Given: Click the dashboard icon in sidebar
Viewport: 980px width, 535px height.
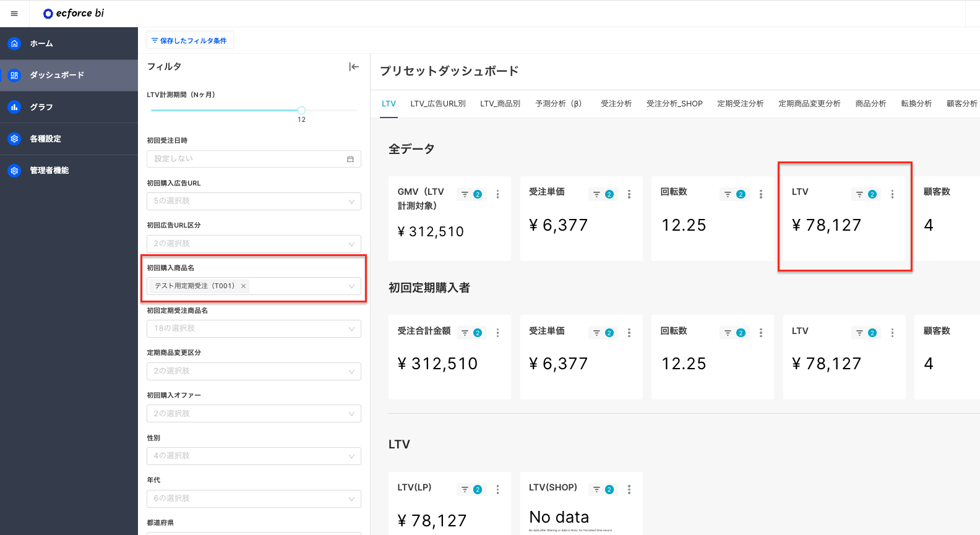Looking at the screenshot, I should (14, 75).
